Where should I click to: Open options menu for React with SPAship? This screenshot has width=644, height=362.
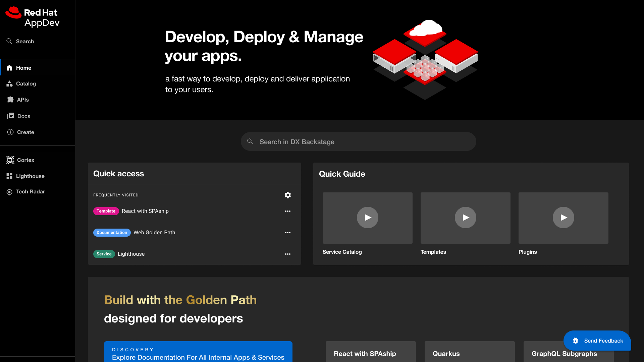click(x=288, y=211)
